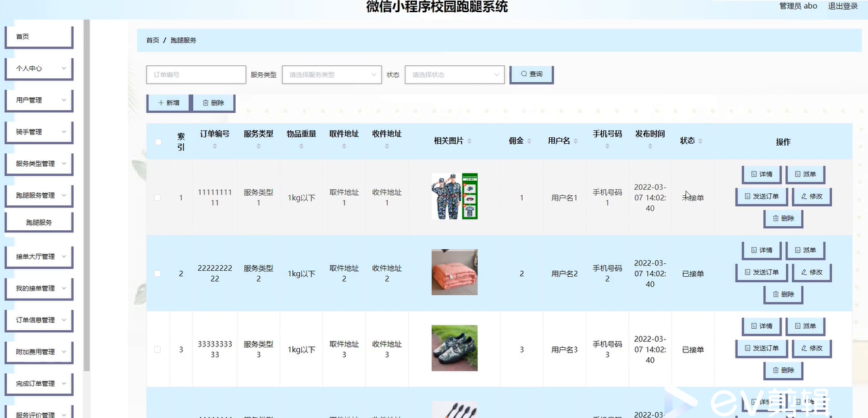The height and width of the screenshot is (418, 868).
Task: Go to 首页 in sidebar
Action: pyautogui.click(x=39, y=36)
